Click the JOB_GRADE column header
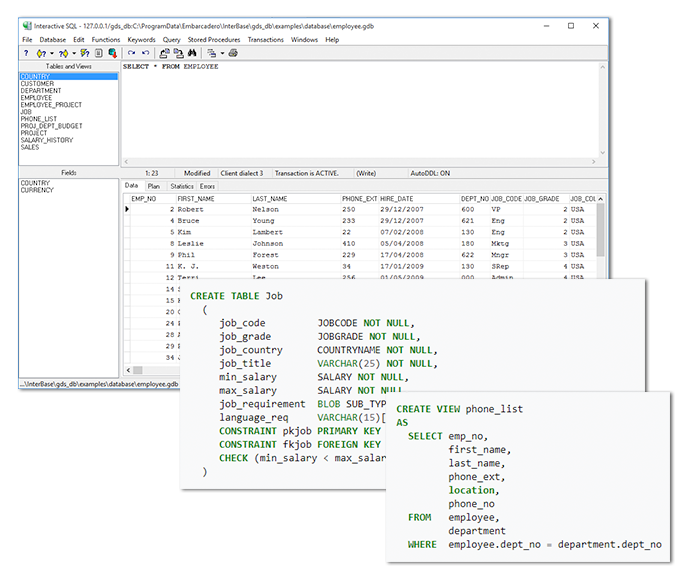The height and width of the screenshot is (580, 688). (x=541, y=199)
